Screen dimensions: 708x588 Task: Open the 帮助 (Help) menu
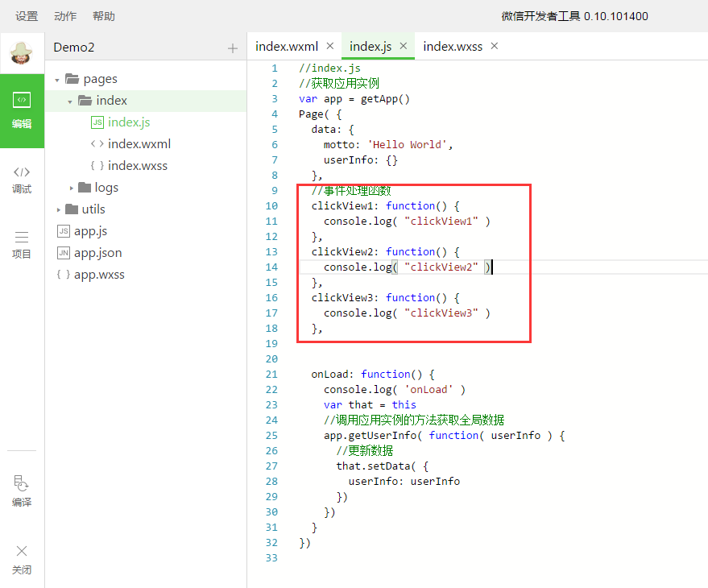point(104,16)
